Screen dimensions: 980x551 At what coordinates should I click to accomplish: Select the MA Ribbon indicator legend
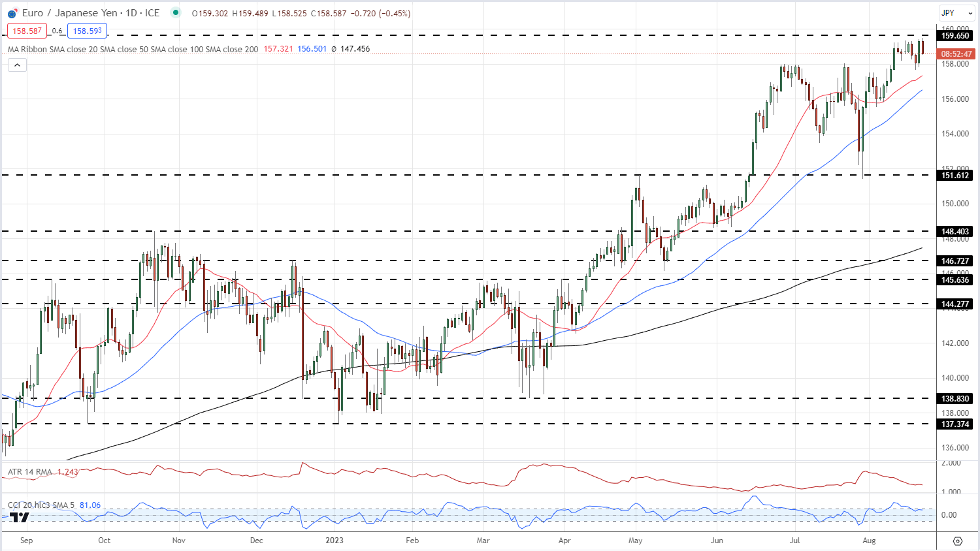click(x=133, y=49)
